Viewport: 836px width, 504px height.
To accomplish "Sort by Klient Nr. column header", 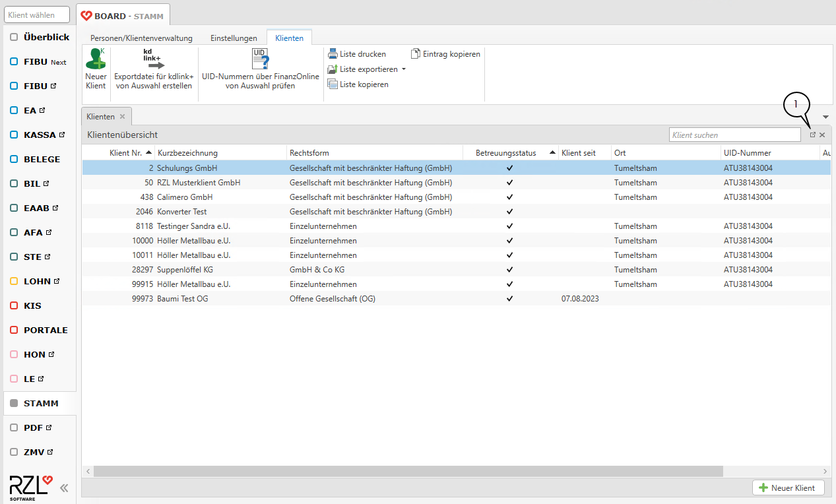I will (x=125, y=153).
